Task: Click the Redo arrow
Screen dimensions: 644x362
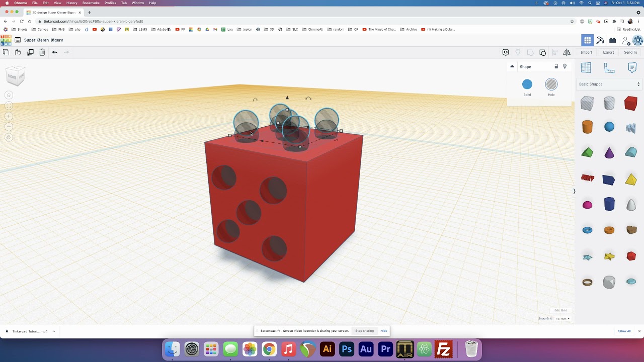Action: [x=66, y=52]
